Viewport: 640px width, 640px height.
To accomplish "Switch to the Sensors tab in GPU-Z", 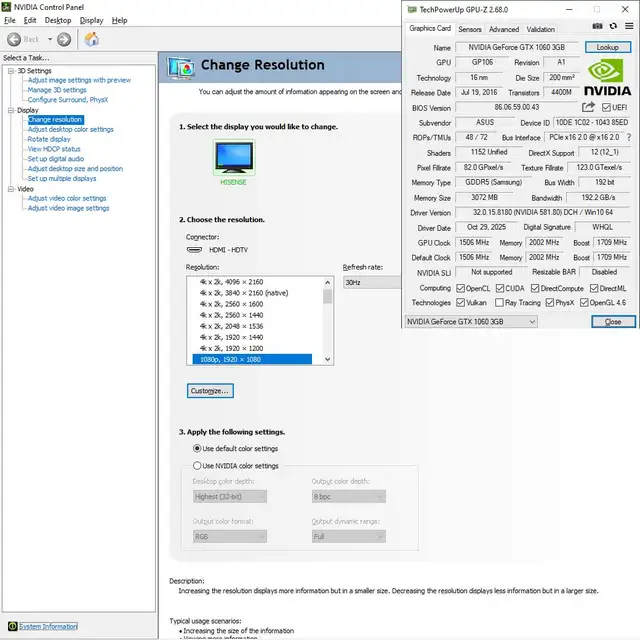I will tap(470, 29).
